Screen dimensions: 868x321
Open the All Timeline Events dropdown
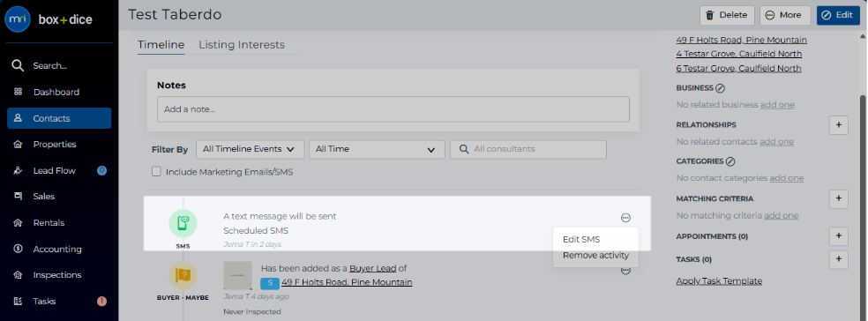coord(251,149)
